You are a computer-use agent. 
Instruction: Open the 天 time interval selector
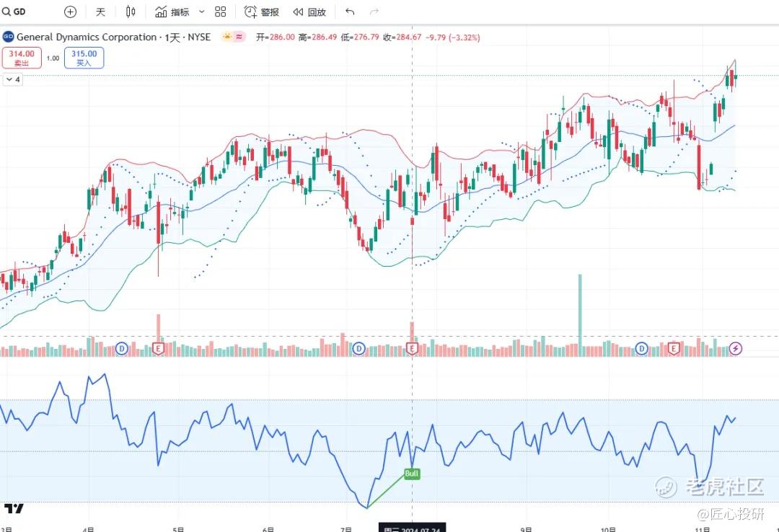click(100, 12)
